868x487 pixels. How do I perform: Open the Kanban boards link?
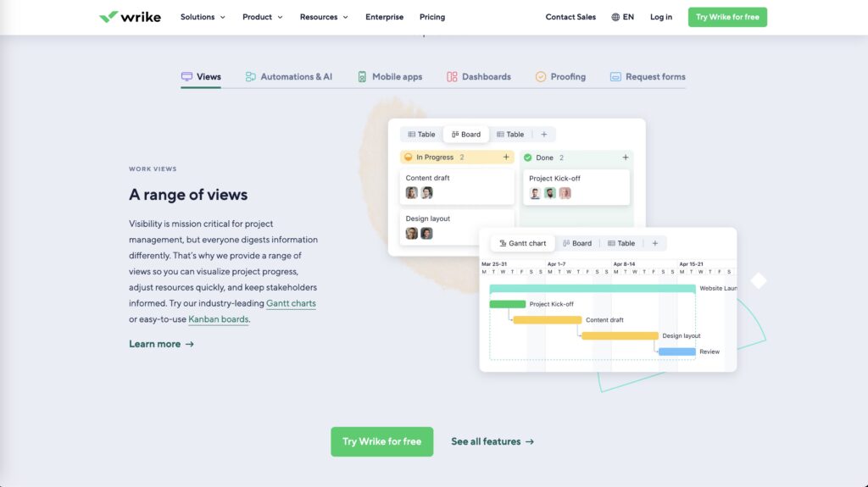click(x=218, y=319)
